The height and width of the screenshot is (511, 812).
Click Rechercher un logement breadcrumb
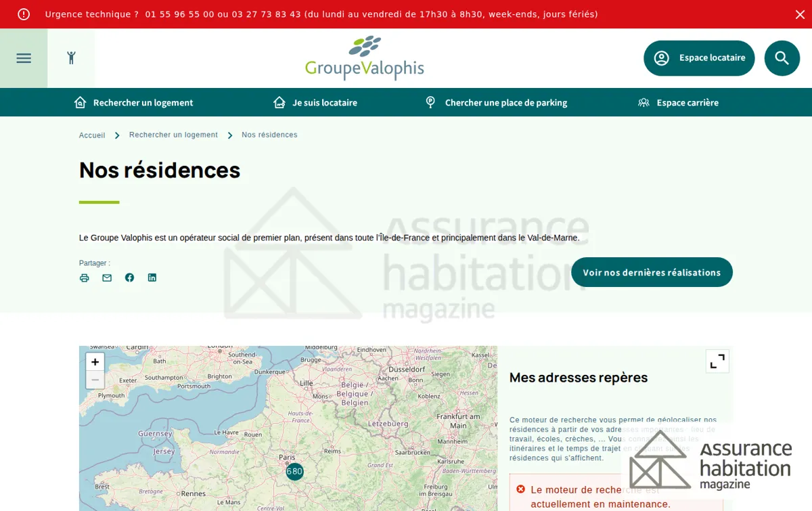pos(173,135)
